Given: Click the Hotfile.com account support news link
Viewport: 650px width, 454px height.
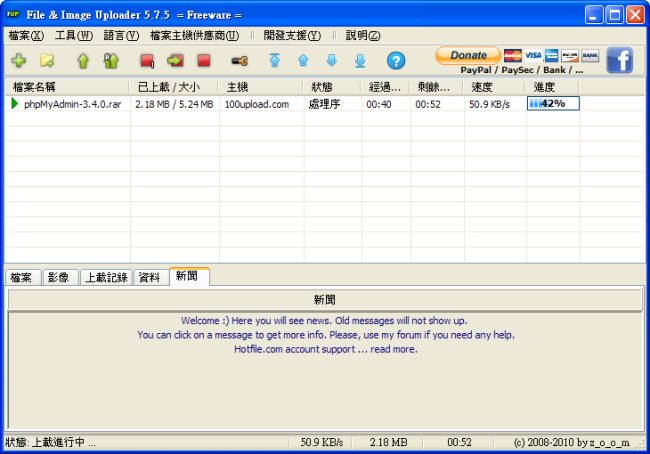Looking at the screenshot, I should point(325,349).
